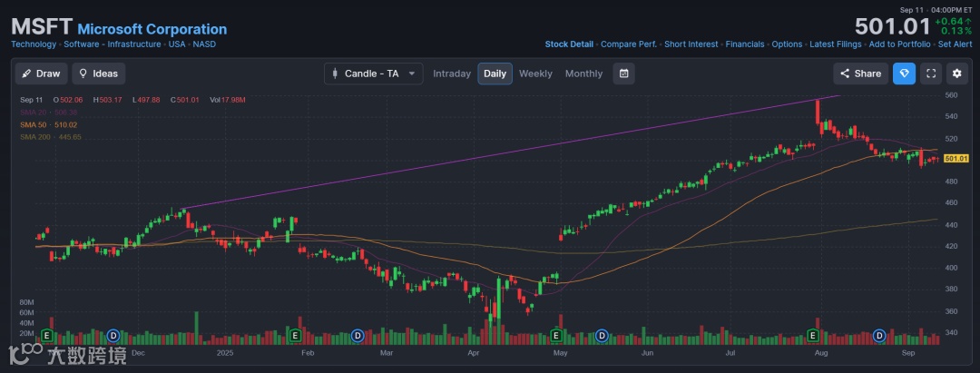Select the Weekly timeframe
This screenshot has width=980, height=373.
(x=535, y=74)
